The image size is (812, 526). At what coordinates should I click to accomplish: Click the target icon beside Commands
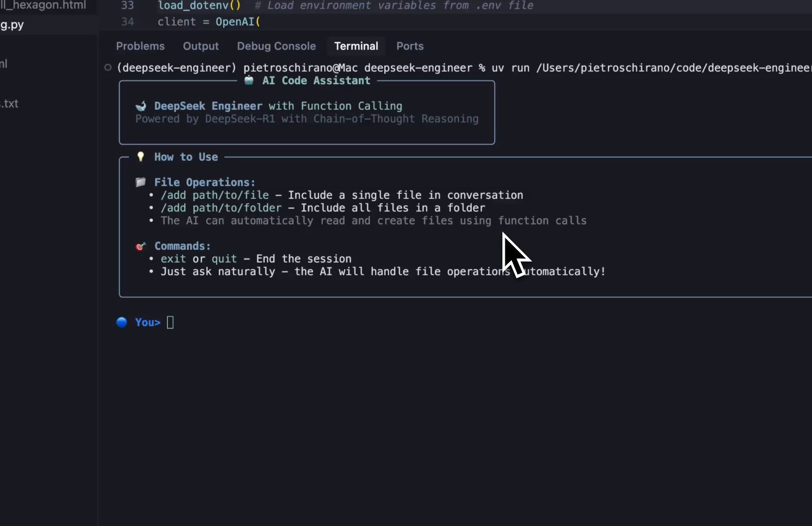coord(141,246)
